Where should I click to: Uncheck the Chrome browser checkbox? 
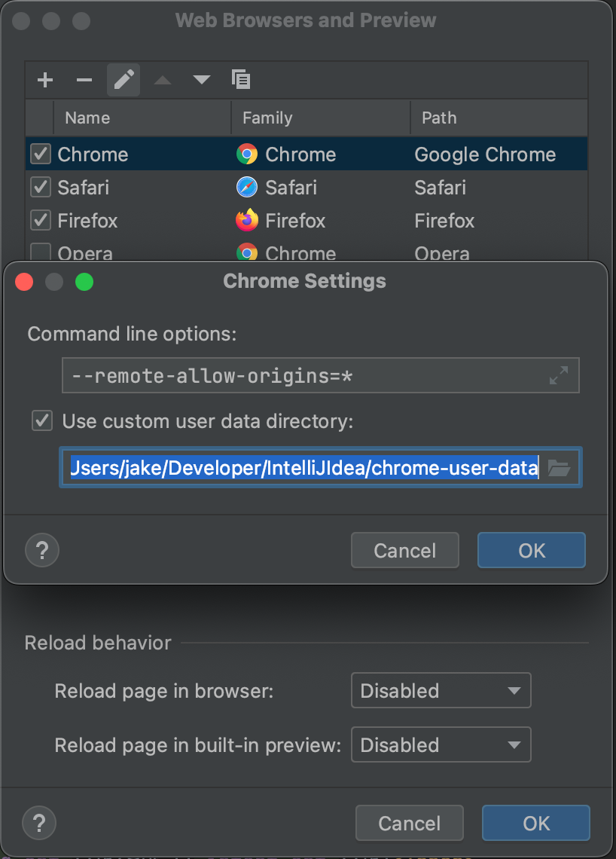click(x=41, y=154)
